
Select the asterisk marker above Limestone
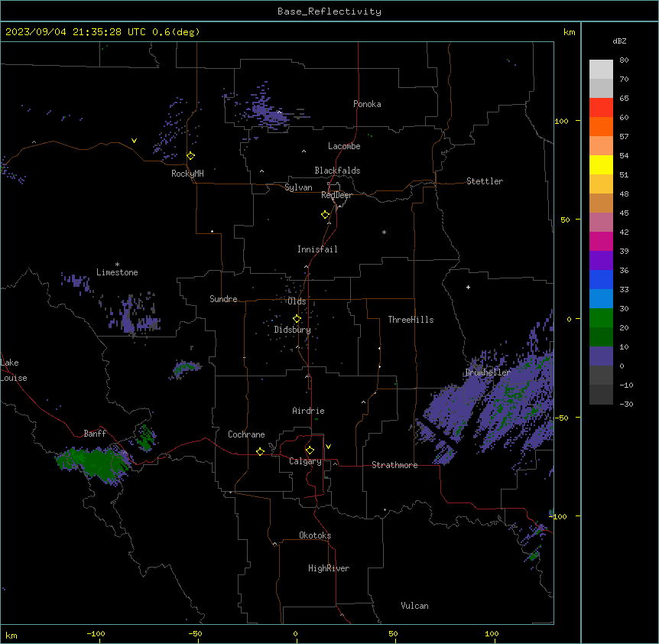117,264
